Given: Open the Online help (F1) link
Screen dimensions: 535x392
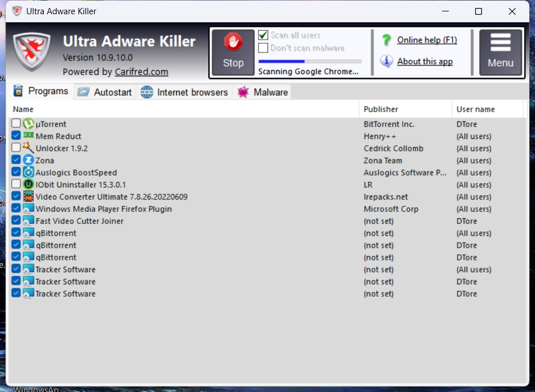Looking at the screenshot, I should point(427,40).
